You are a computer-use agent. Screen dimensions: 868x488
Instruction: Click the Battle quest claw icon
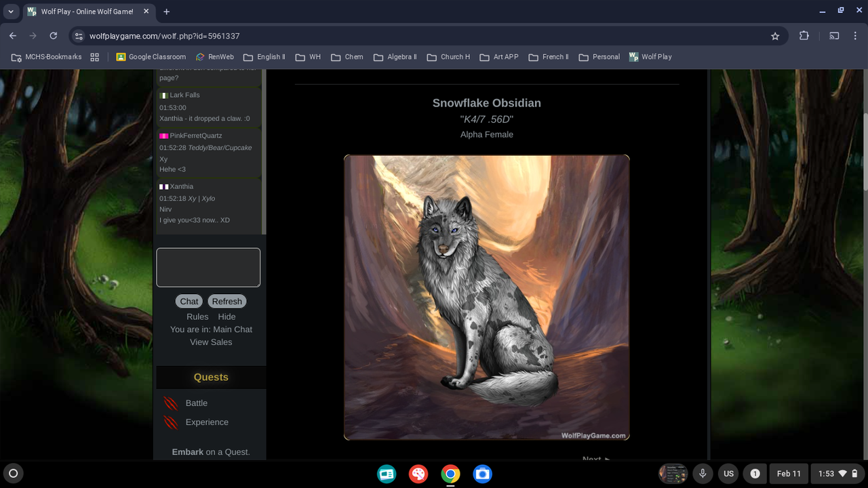click(x=171, y=404)
